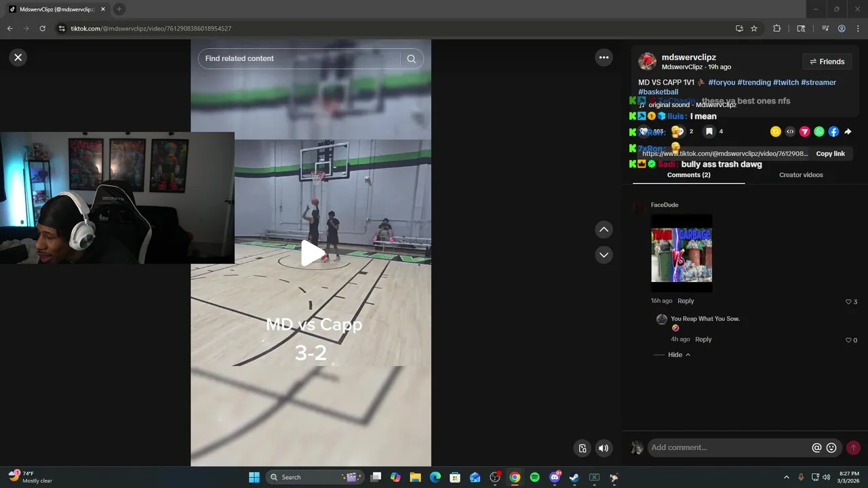Viewport: 868px width, 488px height.
Task: Switch to the Comments (2) tab
Action: click(688, 175)
